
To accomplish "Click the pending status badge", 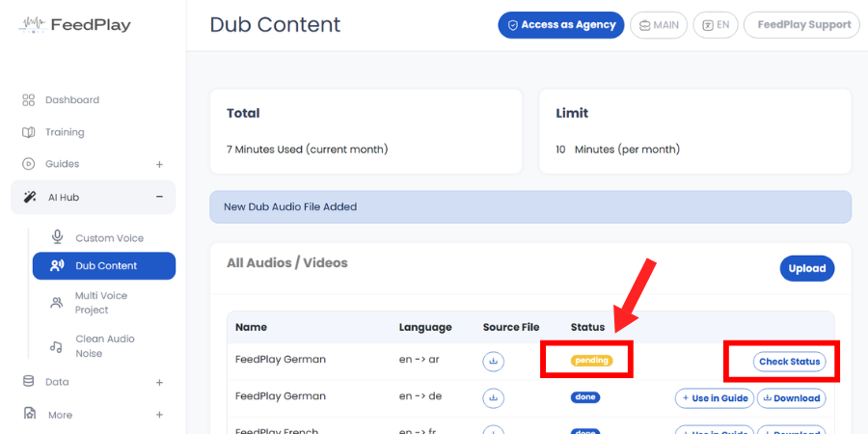I will pyautogui.click(x=592, y=361).
